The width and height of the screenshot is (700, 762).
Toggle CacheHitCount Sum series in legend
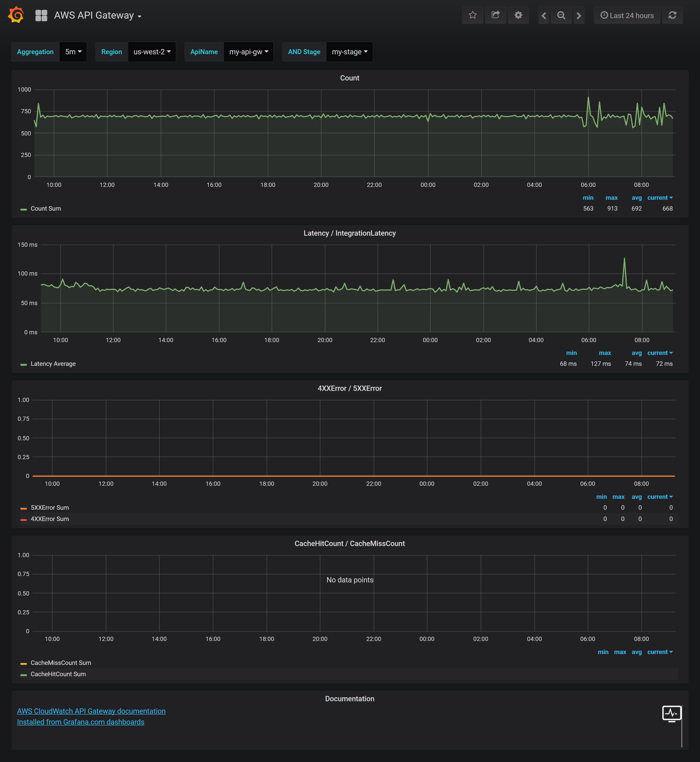coord(58,674)
